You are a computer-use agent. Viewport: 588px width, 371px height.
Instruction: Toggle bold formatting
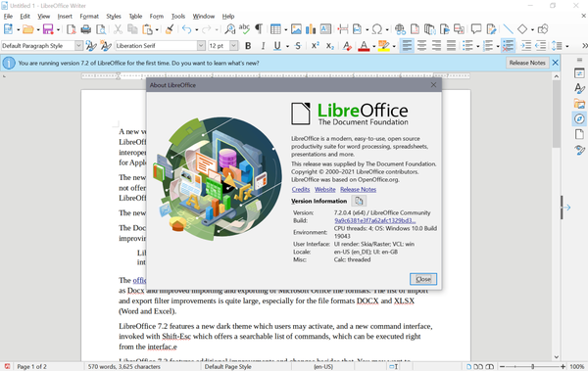(248, 46)
